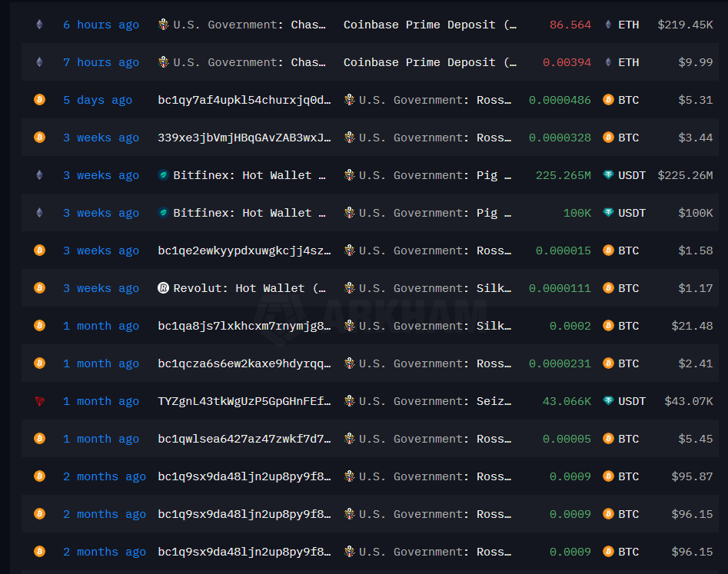Viewport: 728px width, 574px height.
Task: Click the U.S. Government emblem in the 86.564 ETH row
Action: pyautogui.click(x=163, y=24)
